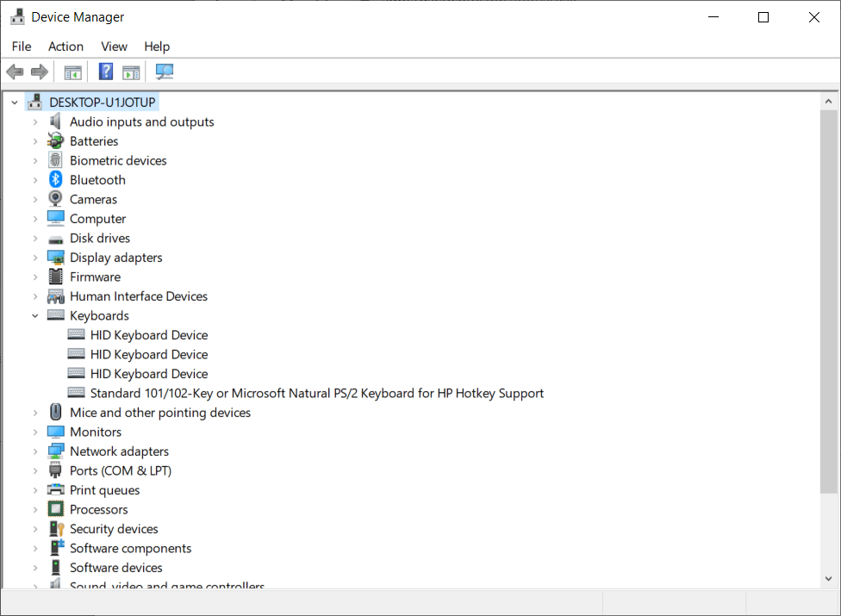841x616 pixels.
Task: Open the Help toolbar icon with question mark
Action: (106, 72)
